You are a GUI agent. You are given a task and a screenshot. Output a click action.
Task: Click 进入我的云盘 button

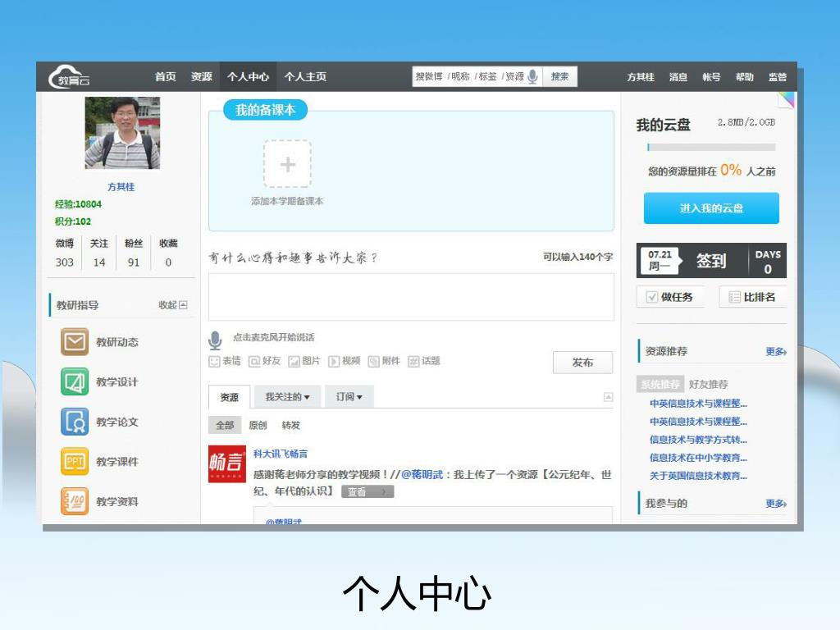tap(711, 208)
